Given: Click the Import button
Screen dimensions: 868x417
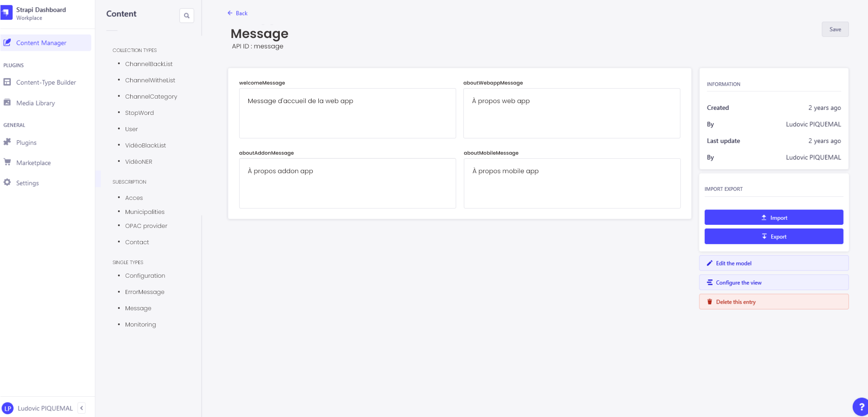Looking at the screenshot, I should 774,218.
